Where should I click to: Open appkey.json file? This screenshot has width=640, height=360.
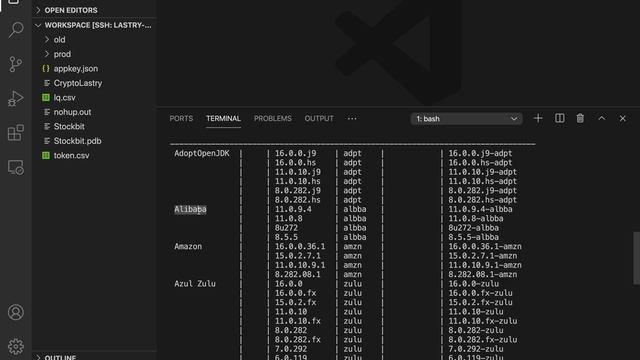76,69
